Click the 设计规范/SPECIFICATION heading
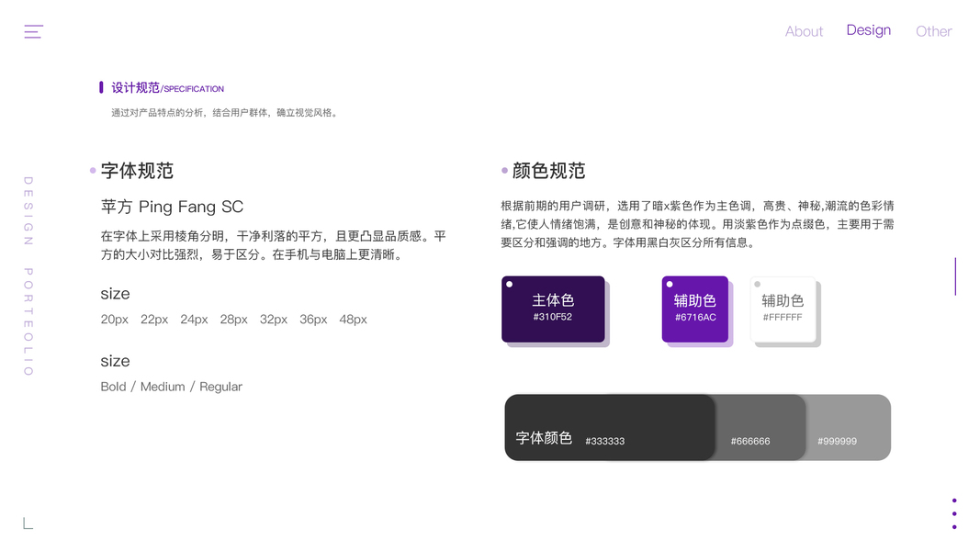The height and width of the screenshot is (551, 980). click(167, 88)
